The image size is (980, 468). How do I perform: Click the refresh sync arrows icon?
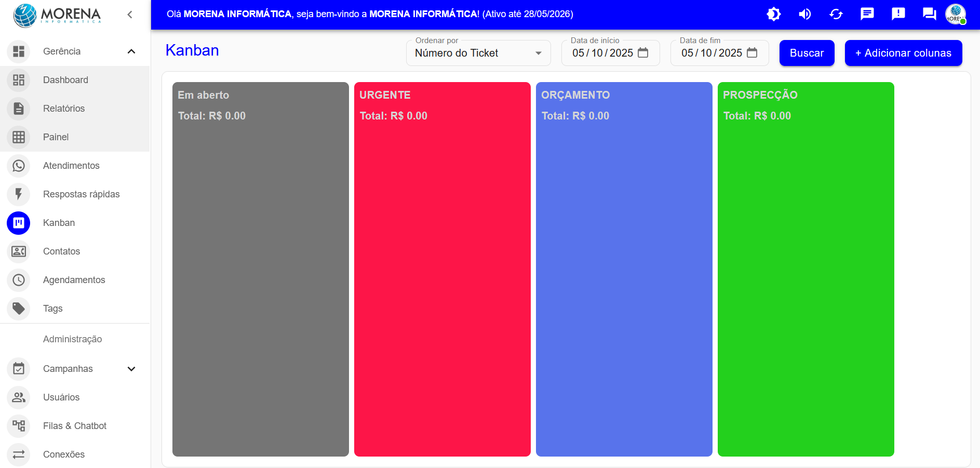pos(836,14)
